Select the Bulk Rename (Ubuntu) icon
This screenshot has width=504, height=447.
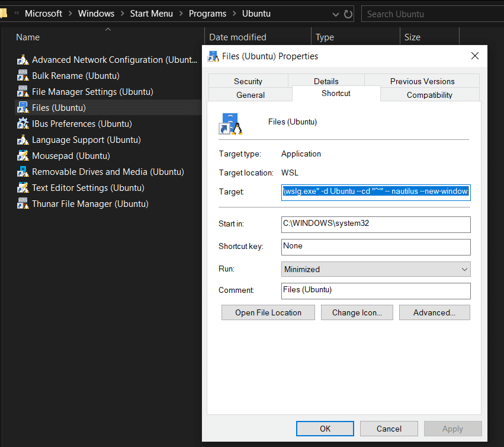coord(20,75)
